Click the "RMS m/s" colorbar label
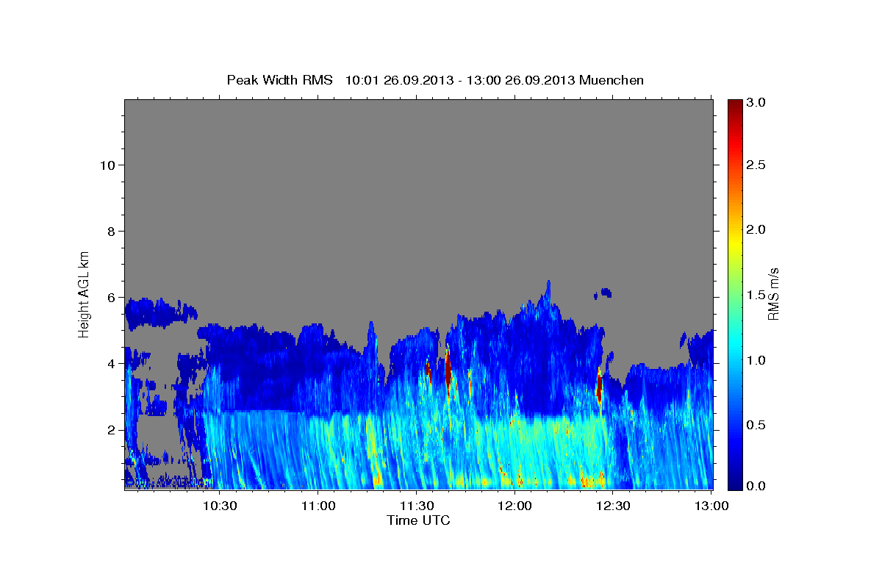The width and height of the screenshot is (882, 588). click(x=773, y=294)
